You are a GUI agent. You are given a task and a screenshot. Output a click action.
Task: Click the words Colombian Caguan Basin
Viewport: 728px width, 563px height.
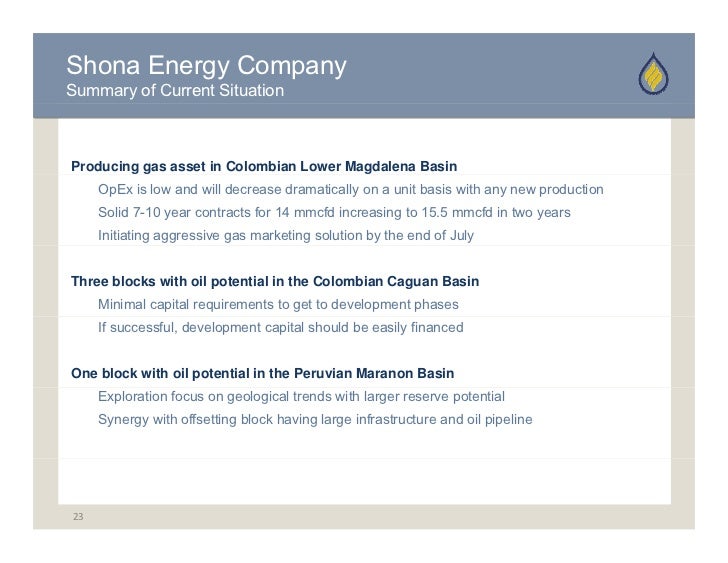pyautogui.click(x=396, y=281)
